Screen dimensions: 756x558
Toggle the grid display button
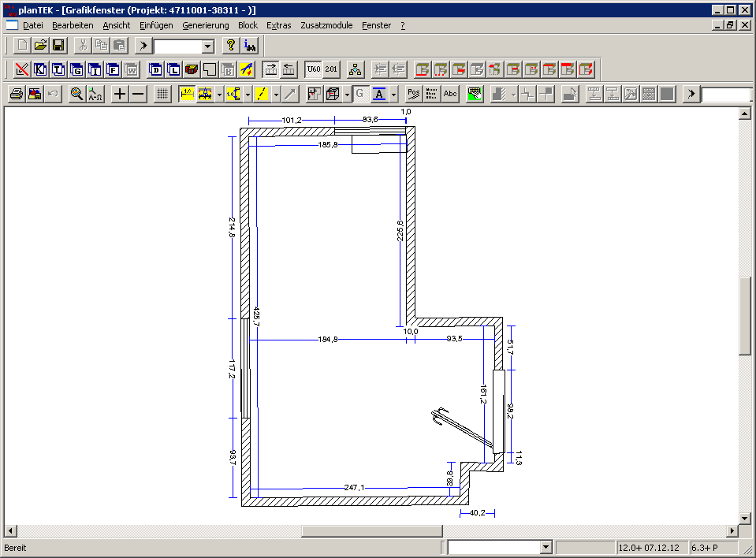(162, 94)
